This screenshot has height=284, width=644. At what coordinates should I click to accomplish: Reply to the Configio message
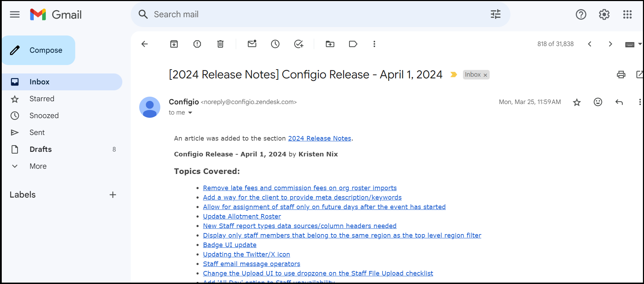point(619,102)
